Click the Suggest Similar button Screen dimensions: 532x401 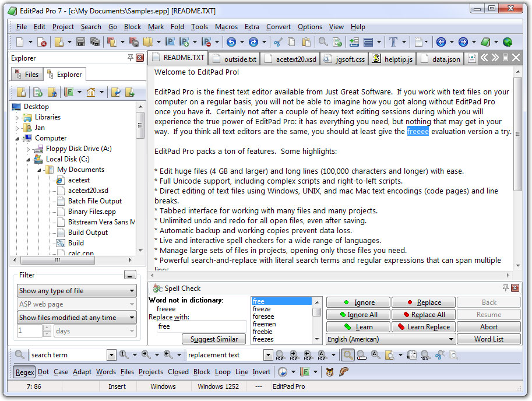(214, 339)
